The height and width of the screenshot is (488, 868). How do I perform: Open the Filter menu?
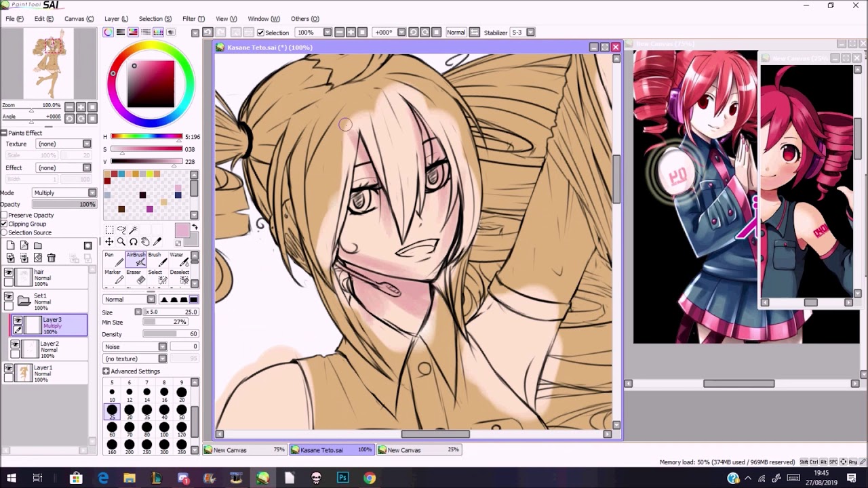[193, 19]
